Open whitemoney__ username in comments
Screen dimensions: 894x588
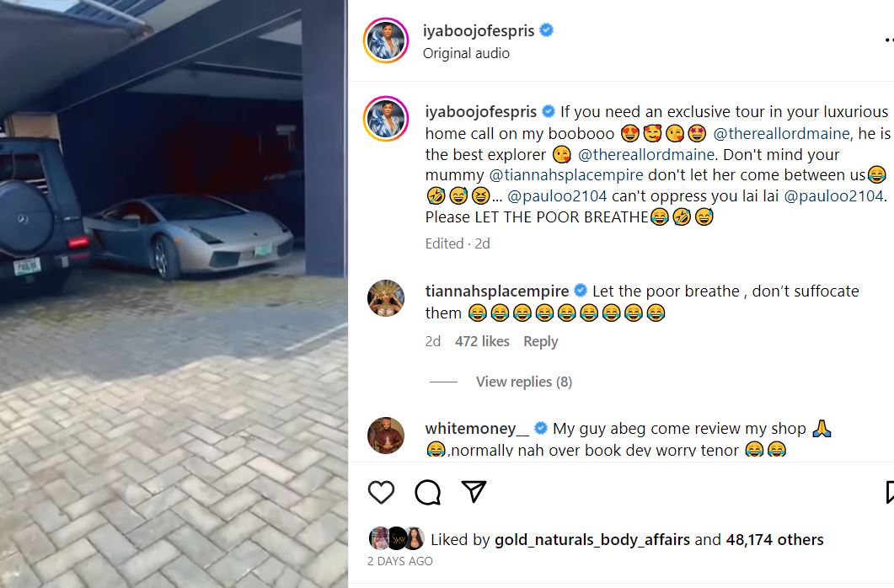pyautogui.click(x=478, y=429)
